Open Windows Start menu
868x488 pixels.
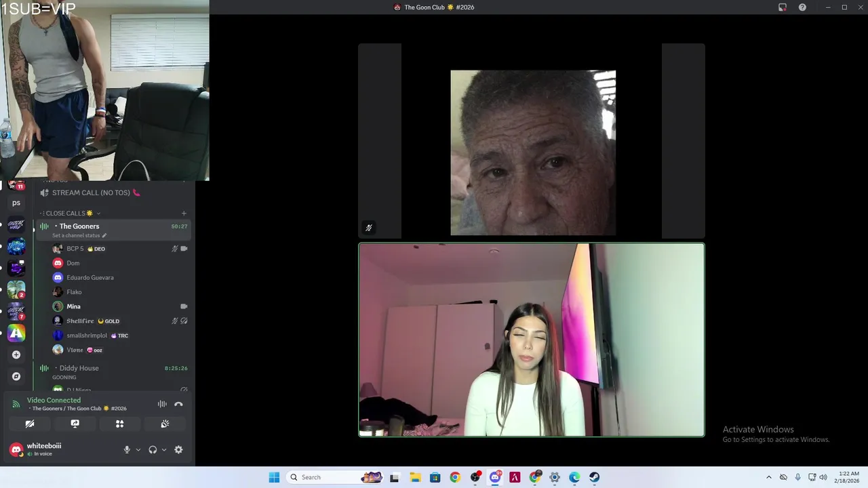[274, 477]
